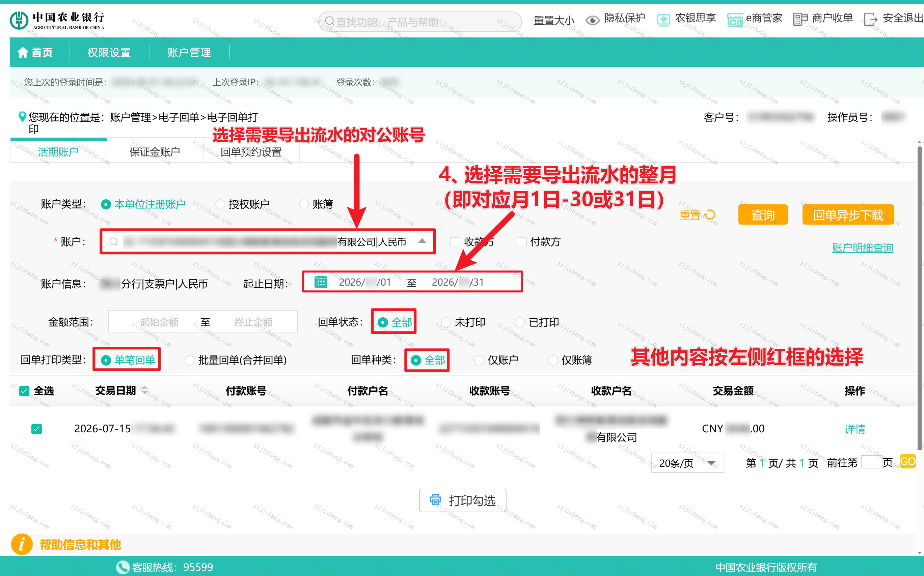Screen dimensions: 924x576
Task: Click the reset refresh arrow icon
Action: click(x=710, y=215)
